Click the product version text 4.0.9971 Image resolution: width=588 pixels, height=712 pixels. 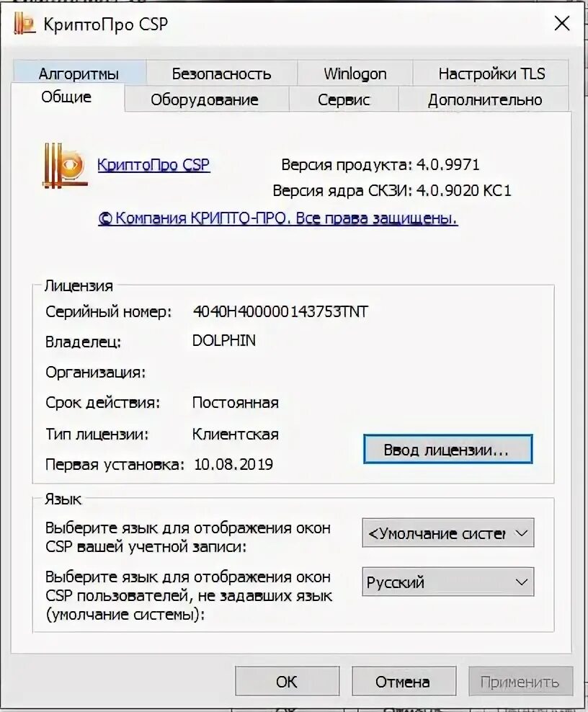tap(447, 164)
